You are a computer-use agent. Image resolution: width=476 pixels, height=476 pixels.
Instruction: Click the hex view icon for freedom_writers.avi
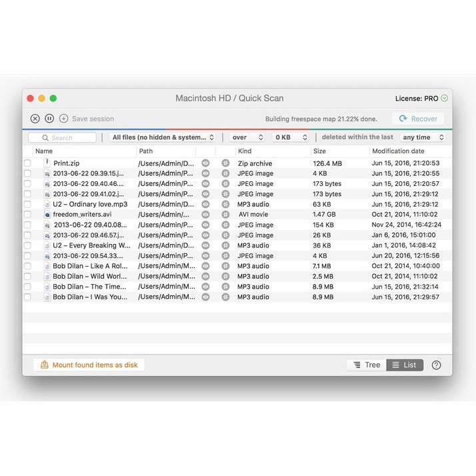[225, 215]
